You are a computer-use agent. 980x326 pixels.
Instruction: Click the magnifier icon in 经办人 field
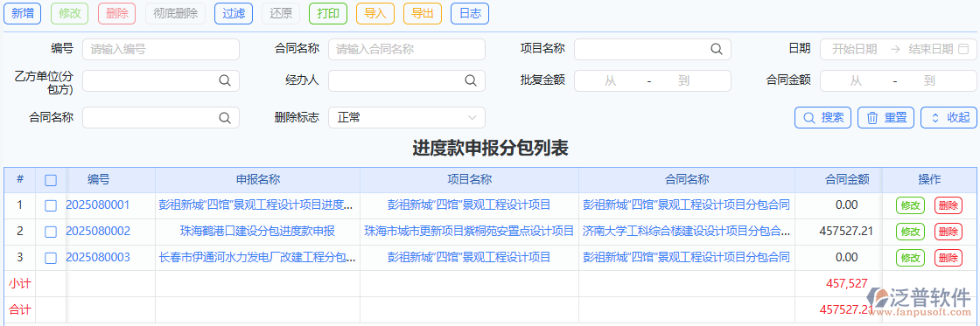click(470, 80)
